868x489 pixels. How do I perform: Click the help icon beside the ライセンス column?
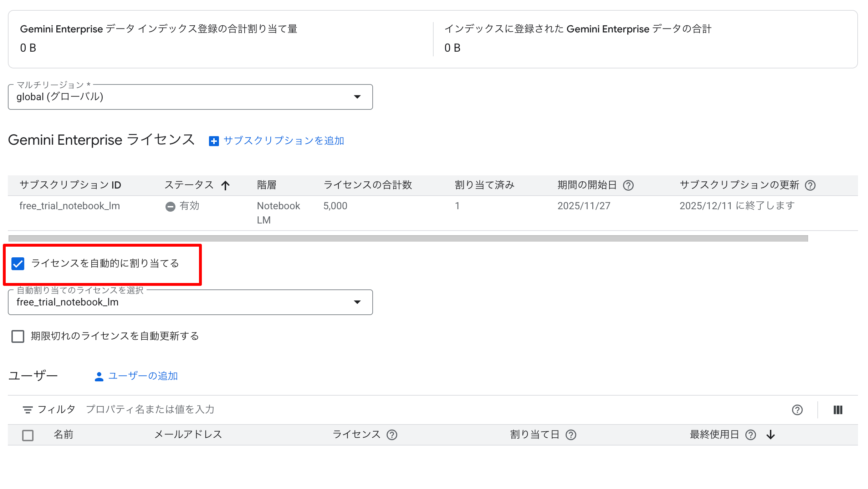pos(391,434)
